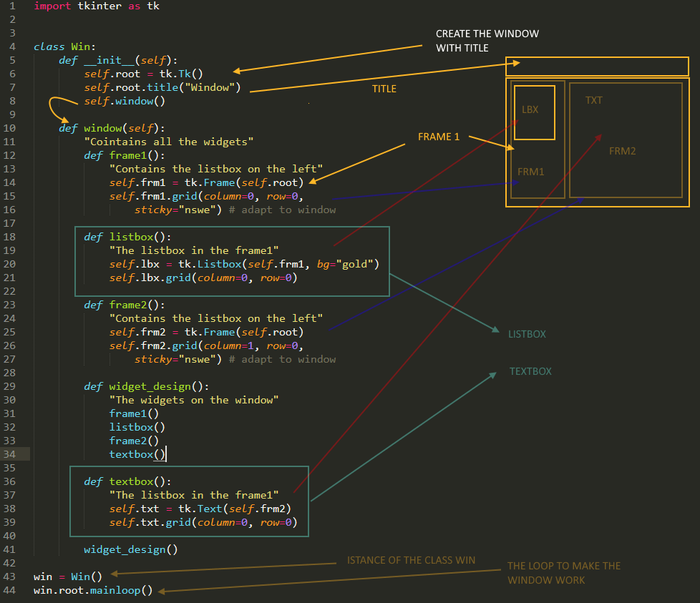Click the widget_design() call on line 41
Image resolution: width=700 pixels, height=603 pixels.
click(x=132, y=549)
